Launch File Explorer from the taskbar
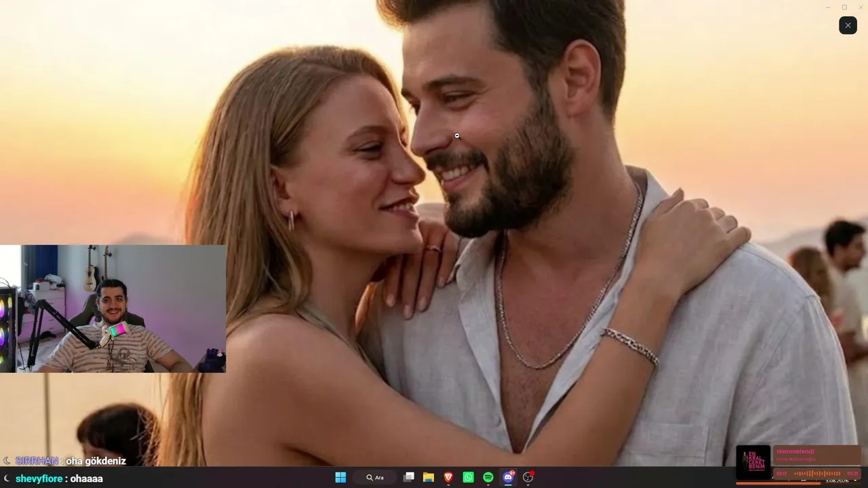Screen dimensions: 868x488 429,477
